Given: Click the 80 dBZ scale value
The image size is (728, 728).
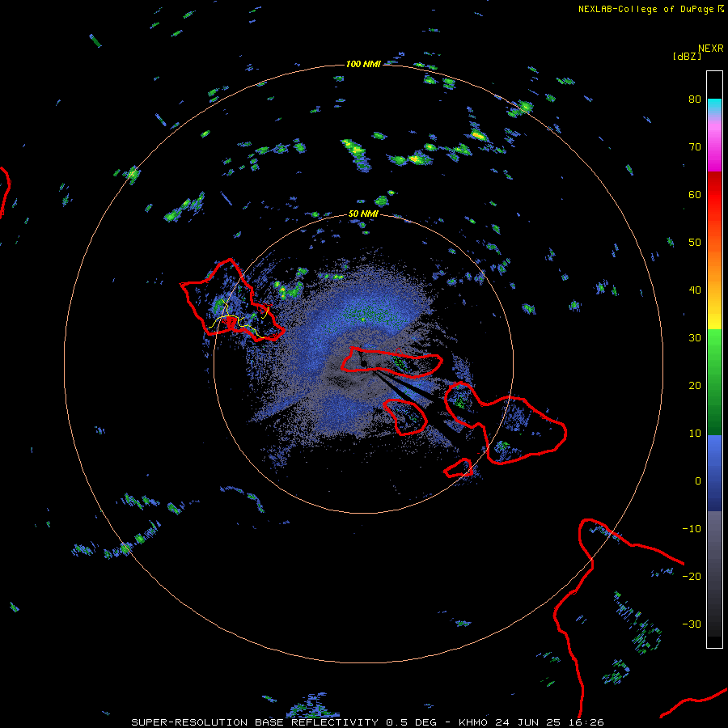Looking at the screenshot, I should [695, 99].
